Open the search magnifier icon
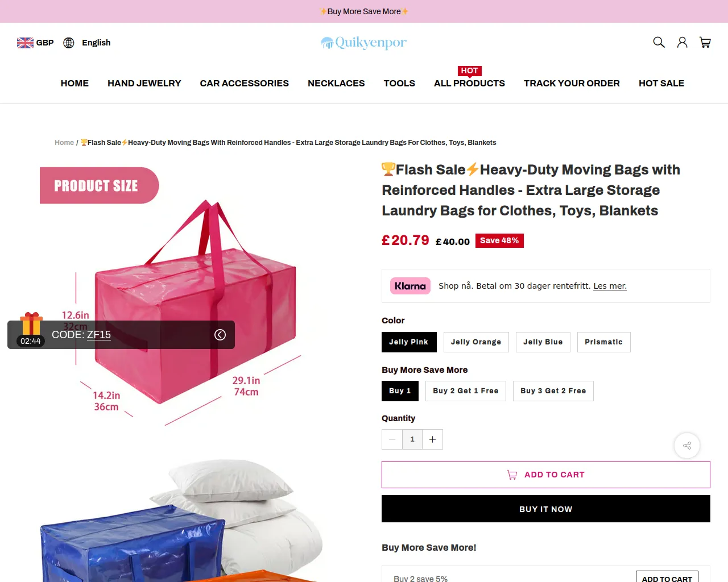This screenshot has width=728, height=582. click(x=659, y=42)
